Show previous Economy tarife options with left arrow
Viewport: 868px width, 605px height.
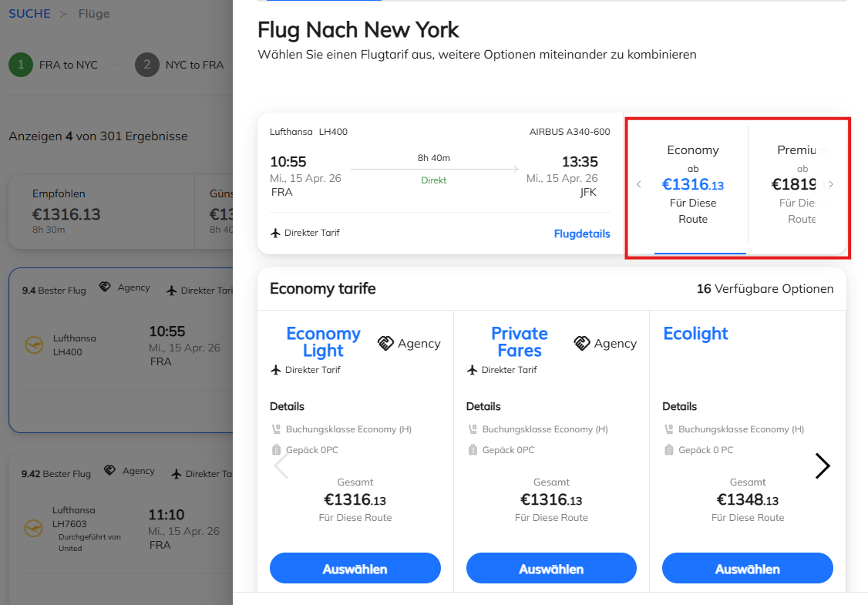click(281, 466)
